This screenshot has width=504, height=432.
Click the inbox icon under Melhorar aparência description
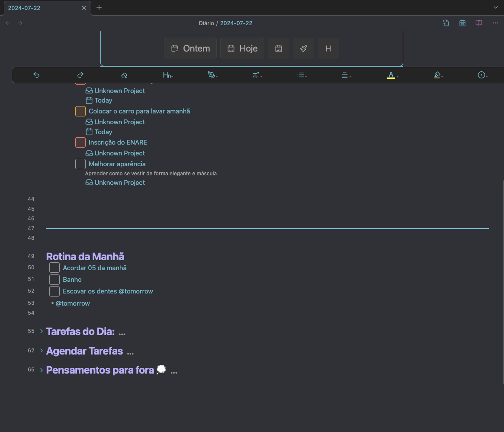pyautogui.click(x=89, y=182)
